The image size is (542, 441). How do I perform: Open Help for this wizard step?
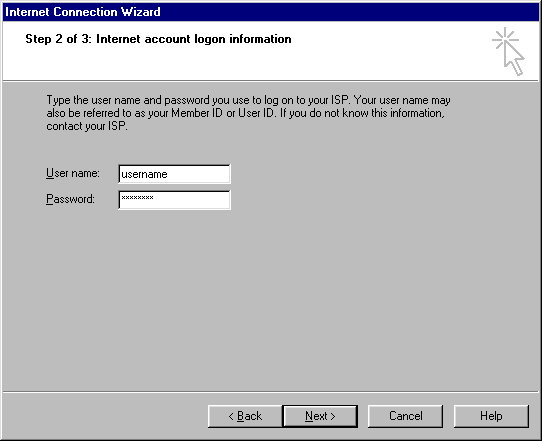[x=491, y=416]
